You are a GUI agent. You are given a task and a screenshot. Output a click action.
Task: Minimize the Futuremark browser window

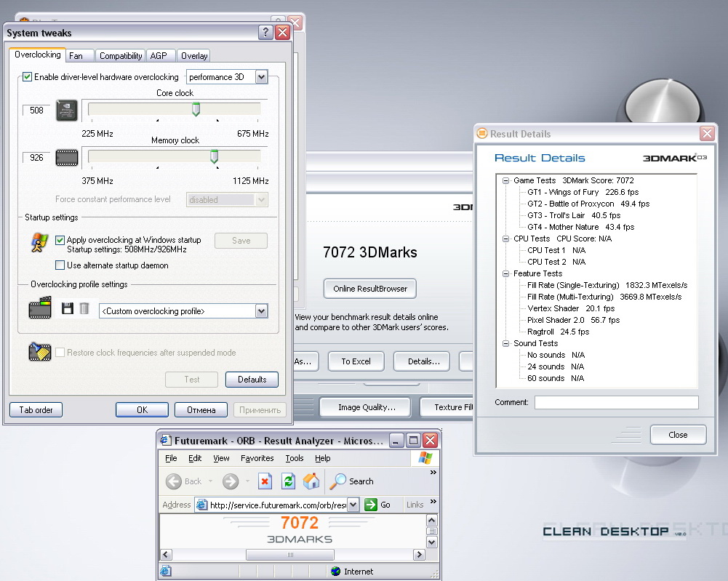(x=396, y=440)
